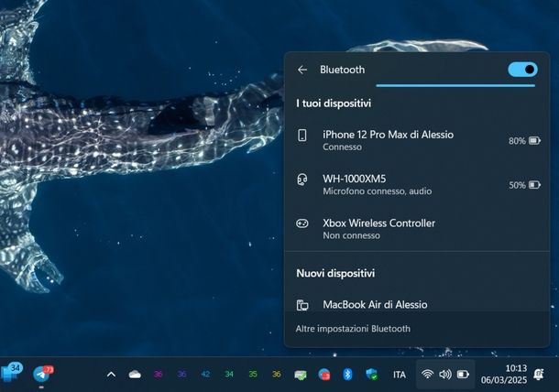
Task: Turn off the Bluetooth toggle switch
Action: [x=522, y=70]
